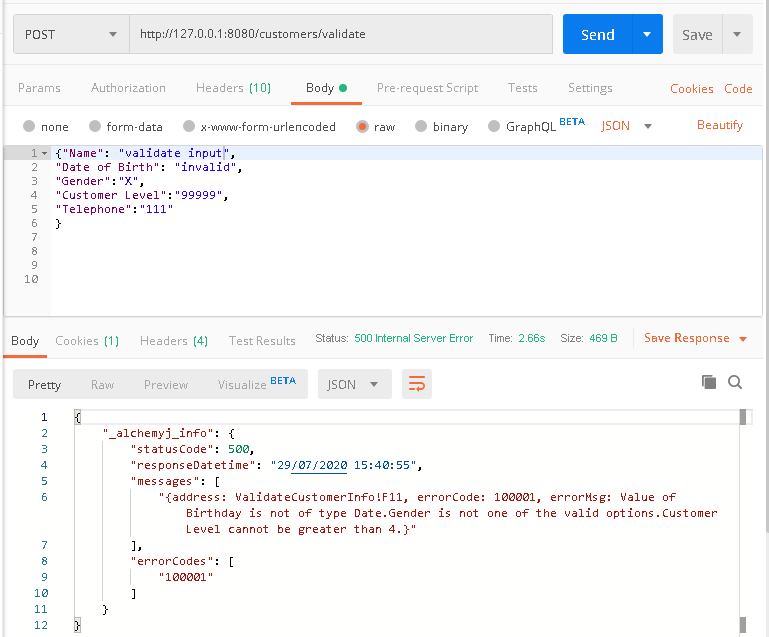Click the Send button
This screenshot has height=637, width=769.
597,34
